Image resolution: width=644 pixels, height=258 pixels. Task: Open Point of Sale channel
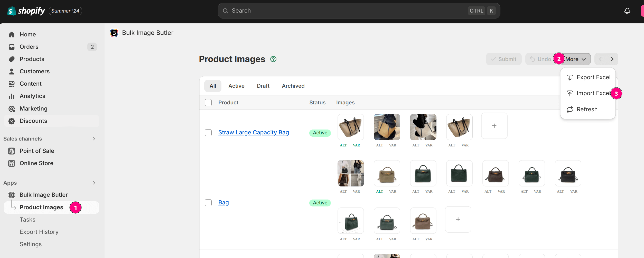coord(37,151)
